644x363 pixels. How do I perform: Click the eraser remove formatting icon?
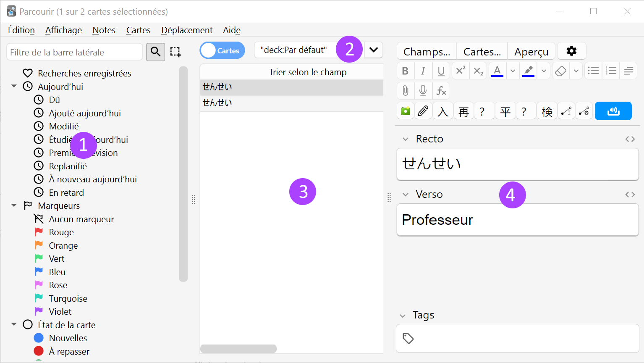pos(560,71)
